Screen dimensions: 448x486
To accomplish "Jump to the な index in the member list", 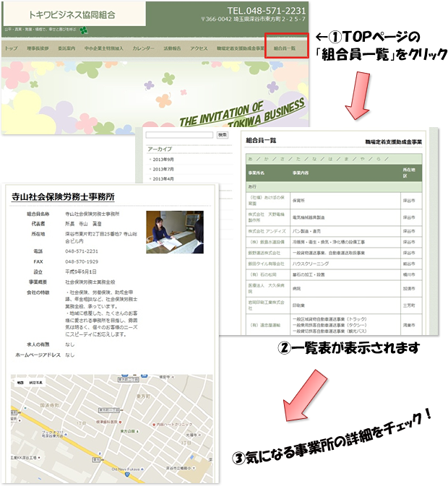I will pos(314,159).
